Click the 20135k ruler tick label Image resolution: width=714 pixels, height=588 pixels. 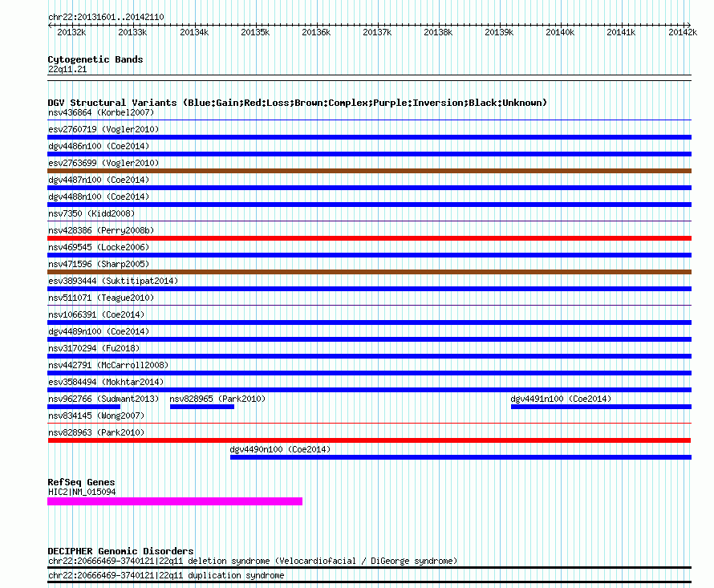(255, 32)
